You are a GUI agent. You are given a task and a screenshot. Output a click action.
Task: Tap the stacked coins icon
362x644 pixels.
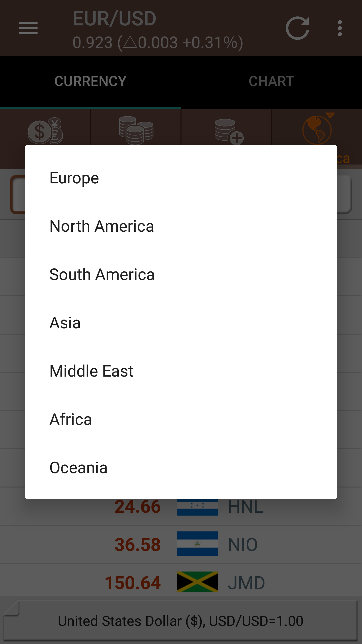tap(136, 130)
